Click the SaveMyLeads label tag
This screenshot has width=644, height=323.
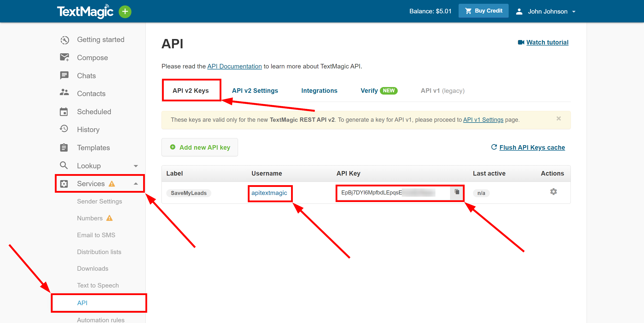click(189, 193)
